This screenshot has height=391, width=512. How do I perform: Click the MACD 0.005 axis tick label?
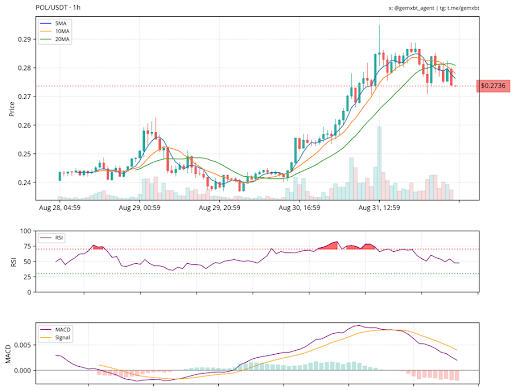tap(23, 345)
